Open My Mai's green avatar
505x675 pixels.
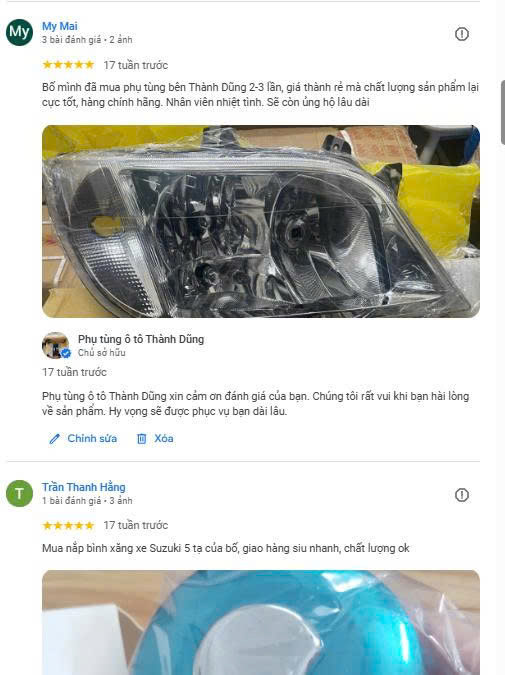pos(19,32)
